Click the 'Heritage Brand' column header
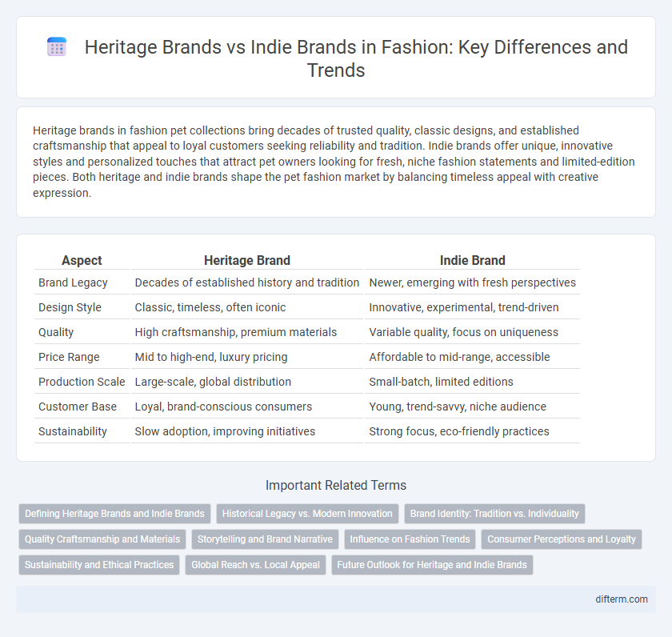The image size is (672, 637). point(247,260)
